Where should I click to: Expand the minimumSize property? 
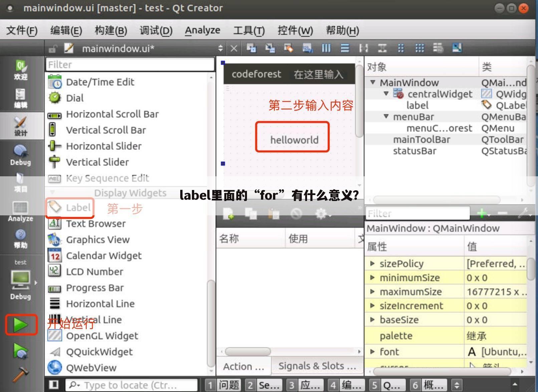pyautogui.click(x=372, y=277)
